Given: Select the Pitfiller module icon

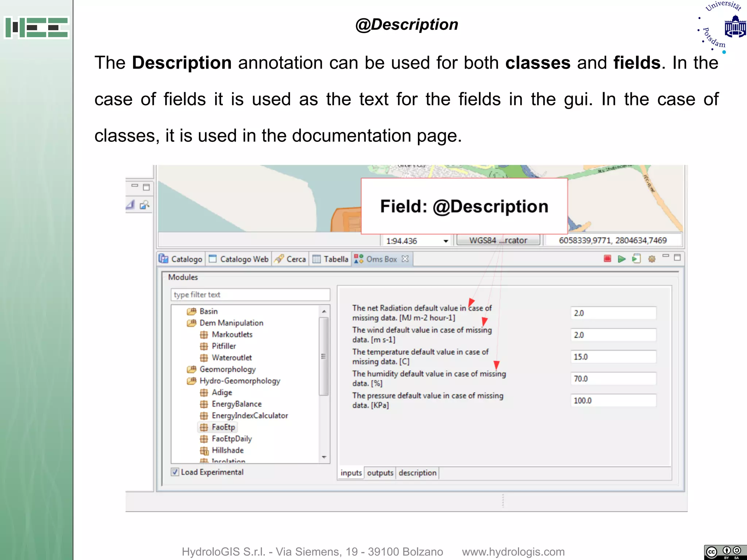Looking at the screenshot, I should click(204, 346).
